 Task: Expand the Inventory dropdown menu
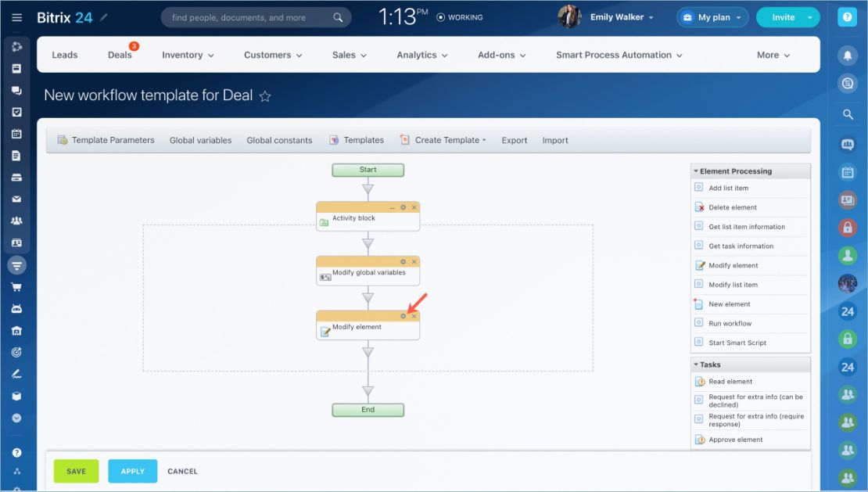188,55
